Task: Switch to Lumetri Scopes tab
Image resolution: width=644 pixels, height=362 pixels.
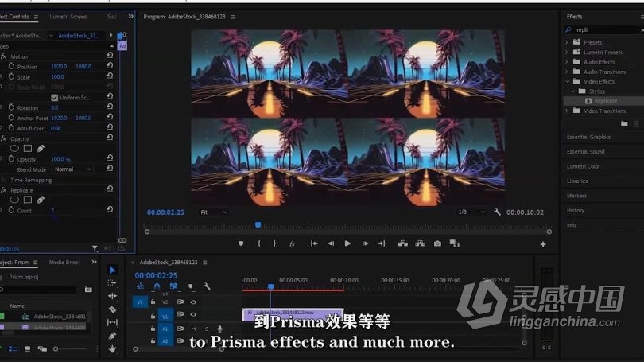Action: [68, 17]
